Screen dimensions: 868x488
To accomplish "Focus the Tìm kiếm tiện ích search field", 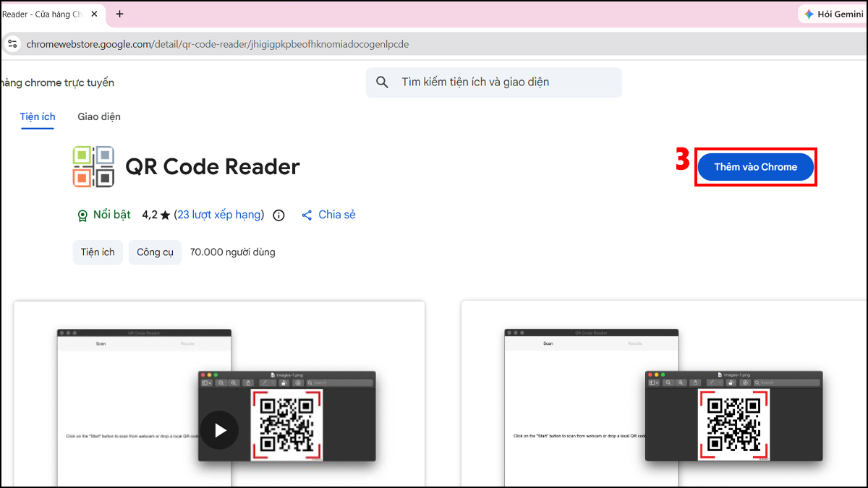I will point(493,82).
